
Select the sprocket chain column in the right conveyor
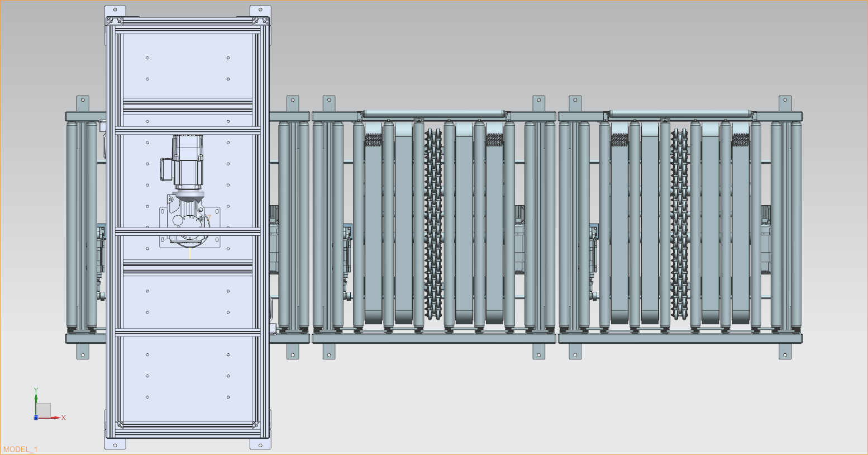(680, 225)
